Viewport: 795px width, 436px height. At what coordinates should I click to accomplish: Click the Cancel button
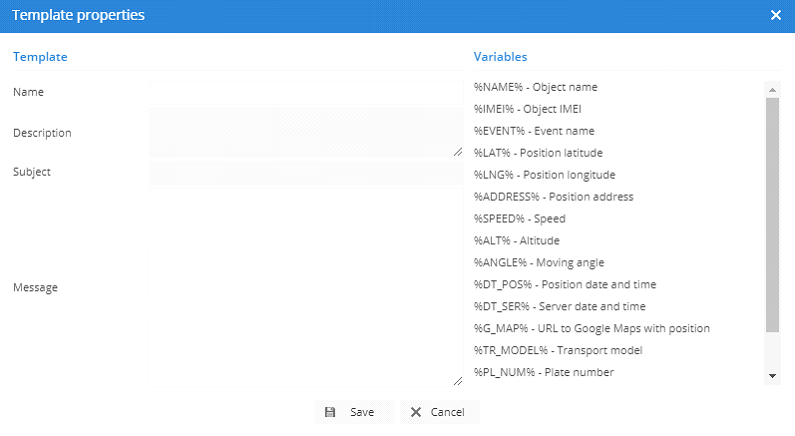[x=438, y=412]
